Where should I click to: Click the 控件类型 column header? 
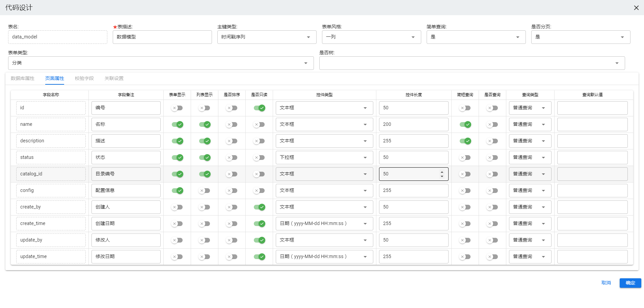click(324, 95)
